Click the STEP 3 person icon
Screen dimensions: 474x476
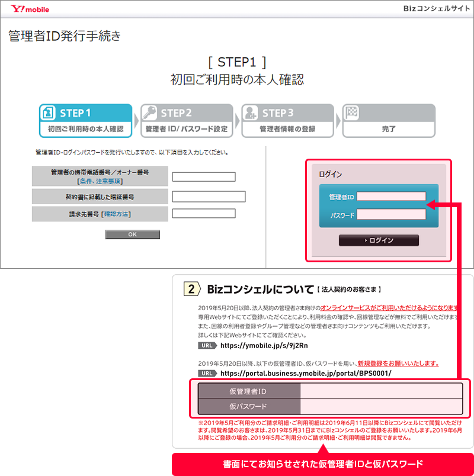pos(251,113)
